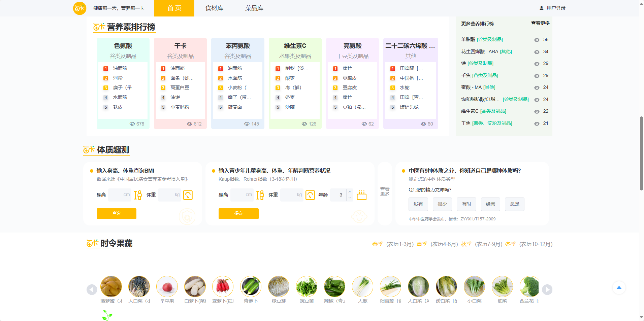
Task: Click the 西兰花 vegetable thumbnail
Action: click(529, 287)
